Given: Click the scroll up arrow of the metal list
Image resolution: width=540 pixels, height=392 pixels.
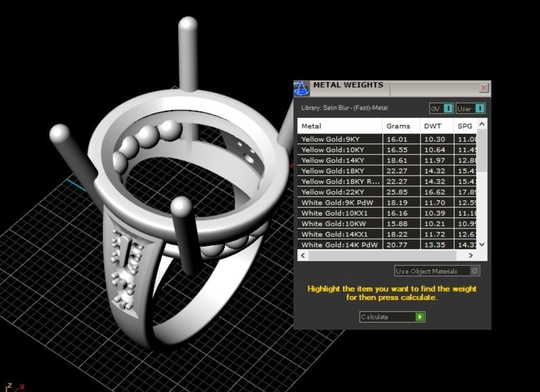Looking at the screenshot, I should click(482, 123).
